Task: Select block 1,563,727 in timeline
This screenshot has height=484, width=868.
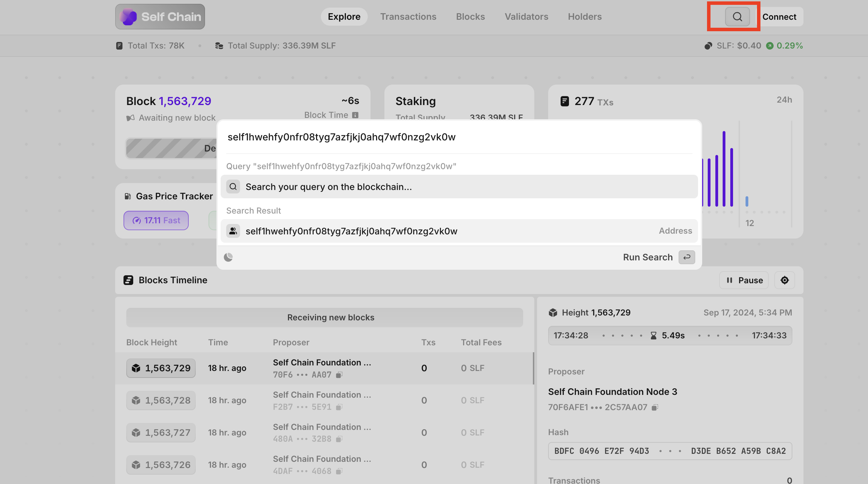Action: (161, 433)
